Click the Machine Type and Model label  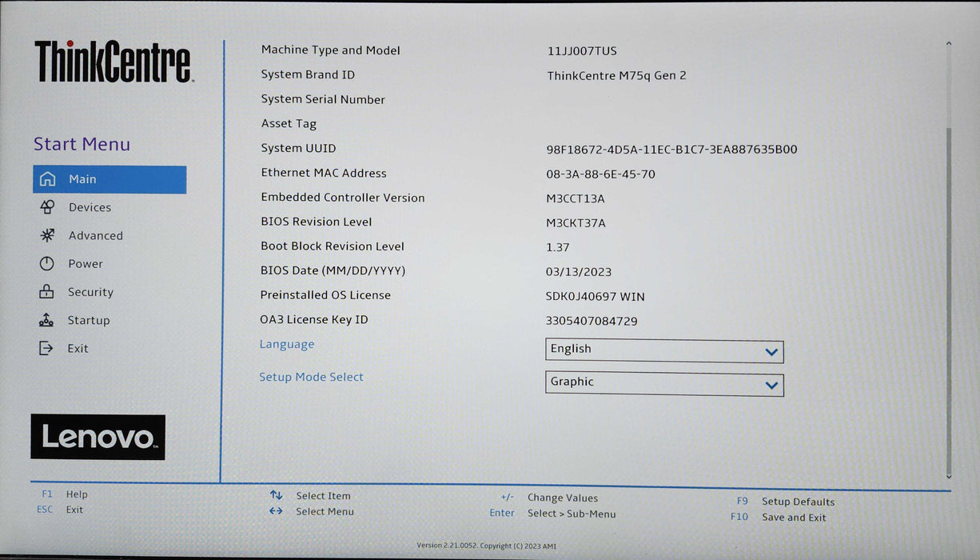pyautogui.click(x=330, y=50)
